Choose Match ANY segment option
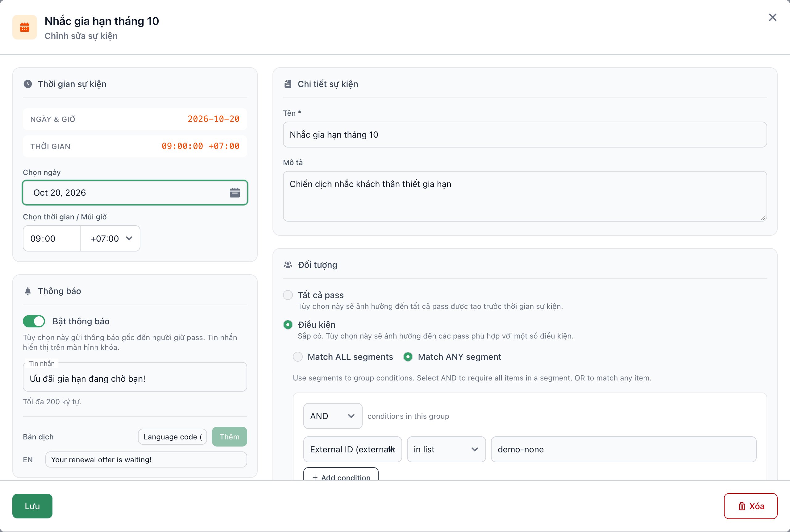Viewport: 790px width, 532px height. click(408, 357)
